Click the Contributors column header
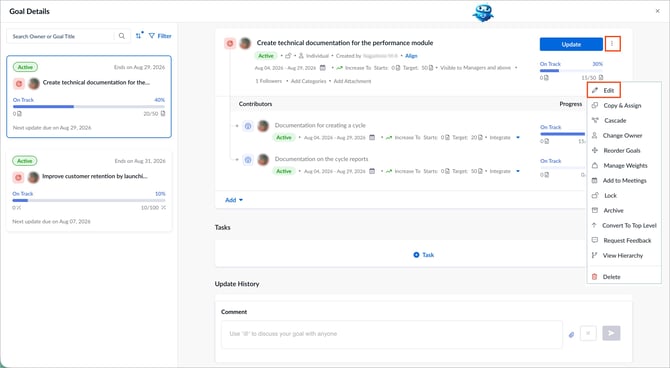Viewport: 670px width, 368px height. click(256, 104)
